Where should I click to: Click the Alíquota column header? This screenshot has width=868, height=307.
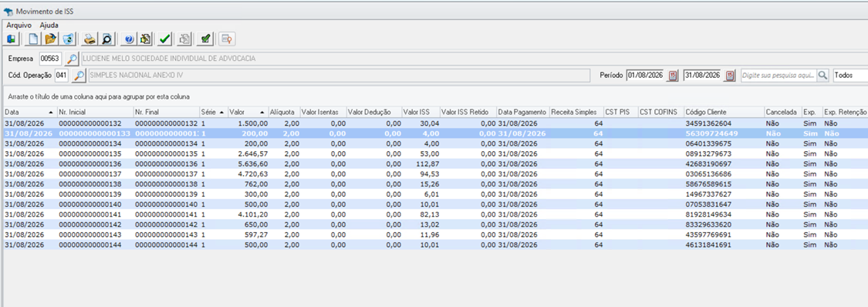tap(283, 112)
